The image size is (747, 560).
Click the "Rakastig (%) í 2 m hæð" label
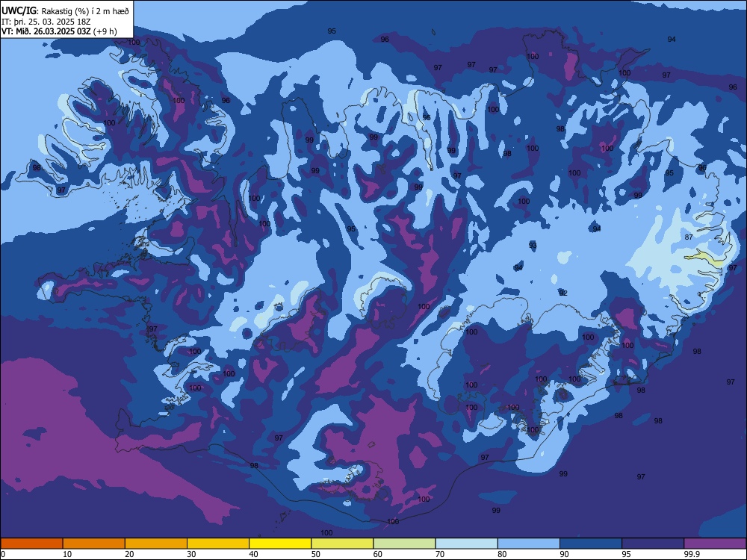tap(85, 11)
